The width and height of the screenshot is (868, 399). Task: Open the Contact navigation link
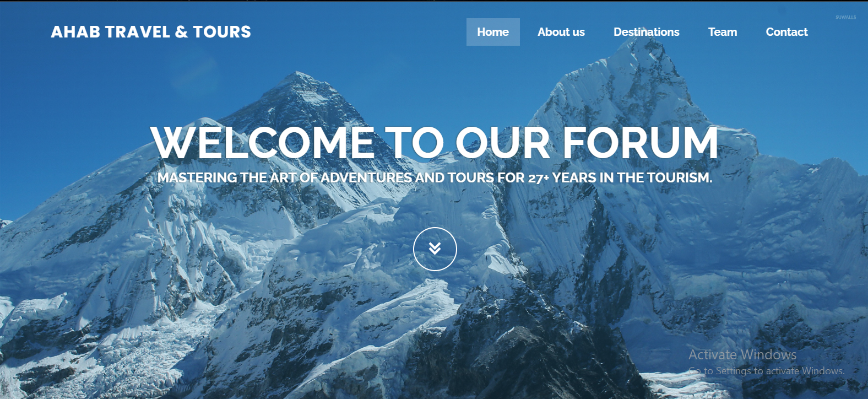point(786,32)
